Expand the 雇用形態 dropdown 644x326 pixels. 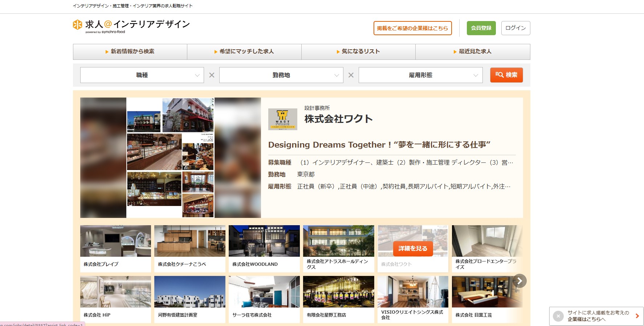point(420,75)
